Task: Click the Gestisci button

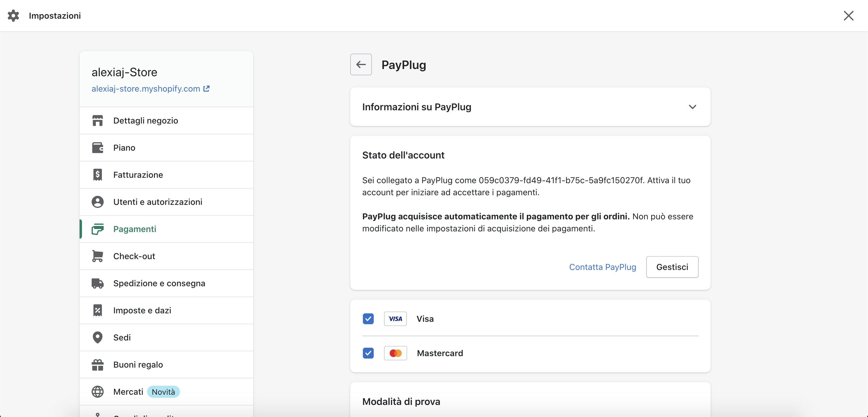Action: coord(672,267)
